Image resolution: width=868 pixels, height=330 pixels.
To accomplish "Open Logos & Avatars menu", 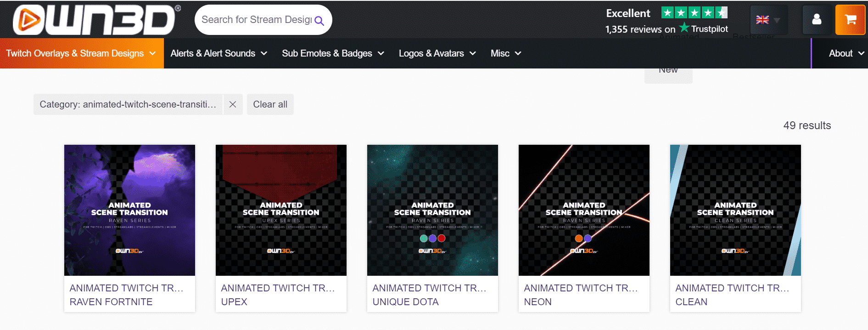I will [x=437, y=53].
